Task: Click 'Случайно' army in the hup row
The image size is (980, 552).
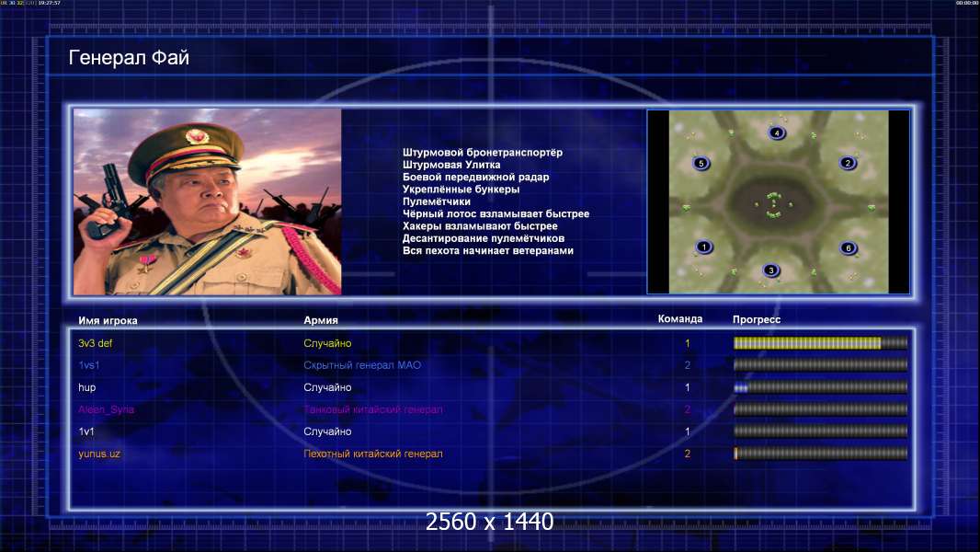Action: tap(327, 387)
